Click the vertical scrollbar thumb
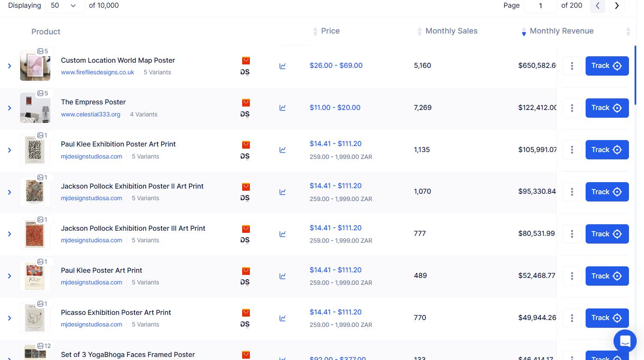The height and width of the screenshot is (360, 644). (635, 75)
